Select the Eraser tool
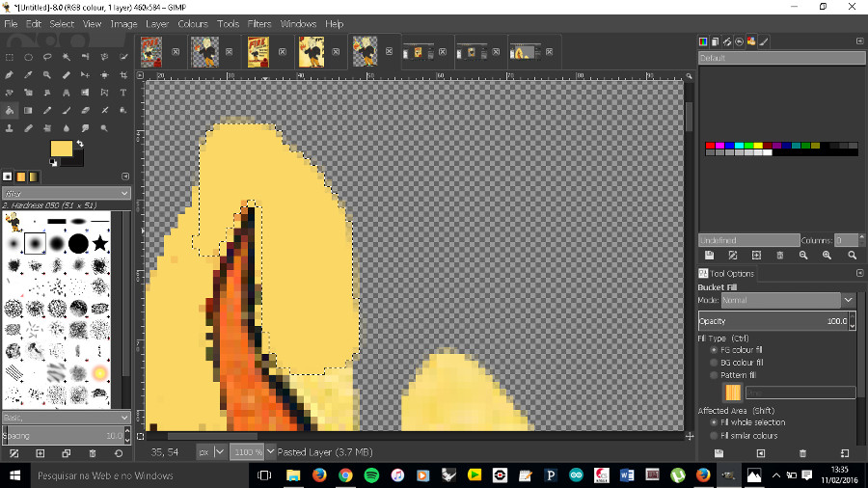Image resolution: width=868 pixels, height=488 pixels. 85,110
